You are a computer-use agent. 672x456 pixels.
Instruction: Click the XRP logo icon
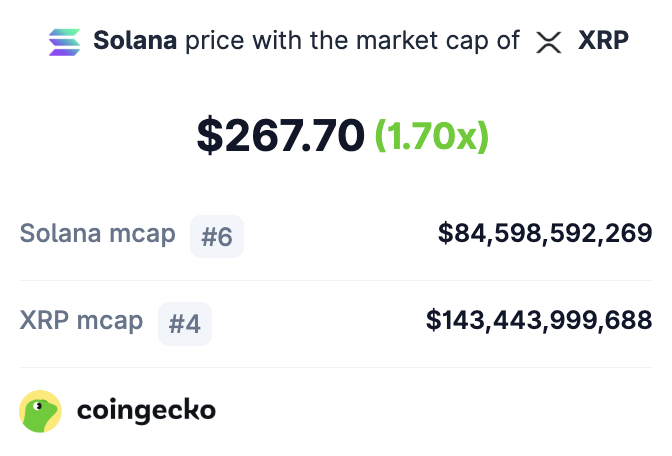(549, 42)
